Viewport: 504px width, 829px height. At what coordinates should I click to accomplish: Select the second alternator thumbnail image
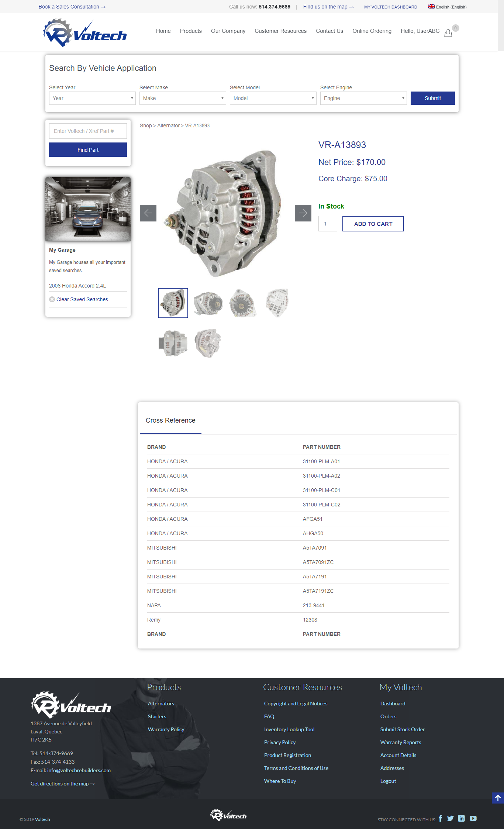[208, 303]
